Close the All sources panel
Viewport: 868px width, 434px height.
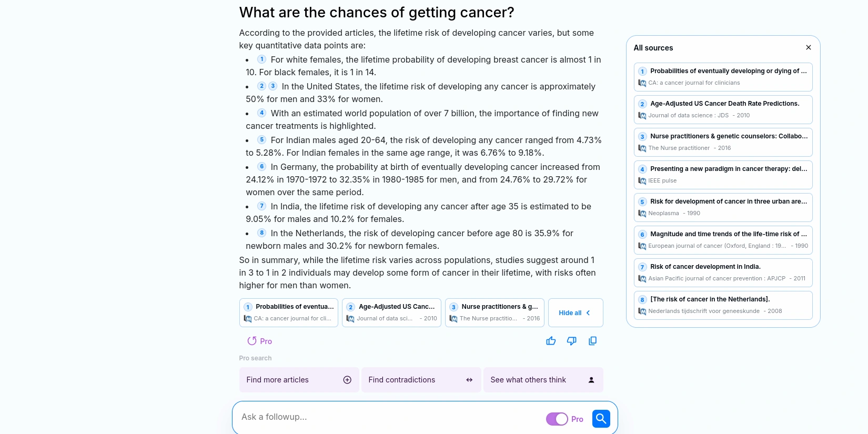coord(809,47)
